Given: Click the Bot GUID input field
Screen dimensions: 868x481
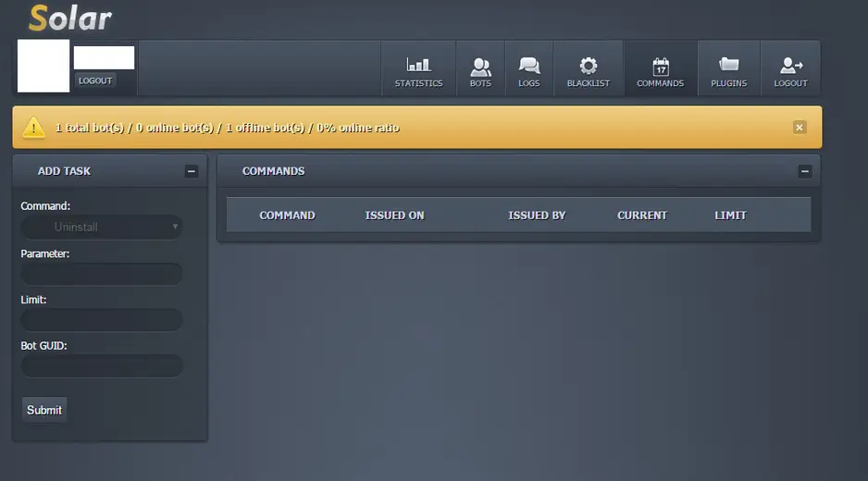Looking at the screenshot, I should [x=102, y=366].
